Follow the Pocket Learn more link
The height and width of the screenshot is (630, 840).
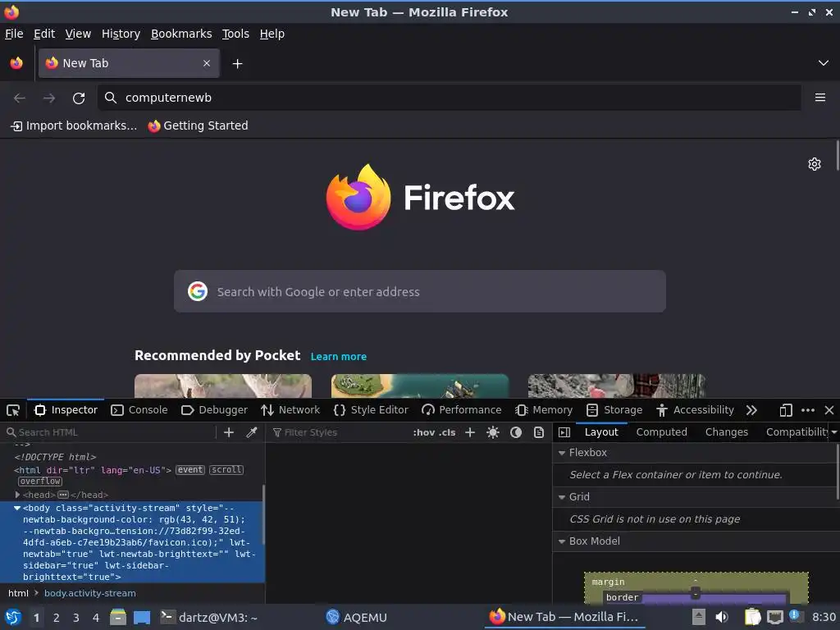pos(339,357)
